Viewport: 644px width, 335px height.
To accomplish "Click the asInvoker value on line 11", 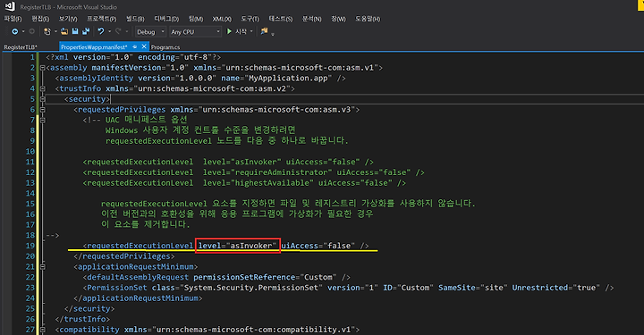I will (x=257, y=162).
